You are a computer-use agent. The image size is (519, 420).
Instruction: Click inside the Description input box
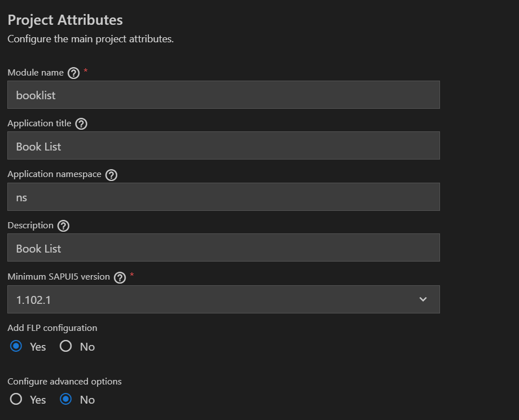tap(223, 248)
